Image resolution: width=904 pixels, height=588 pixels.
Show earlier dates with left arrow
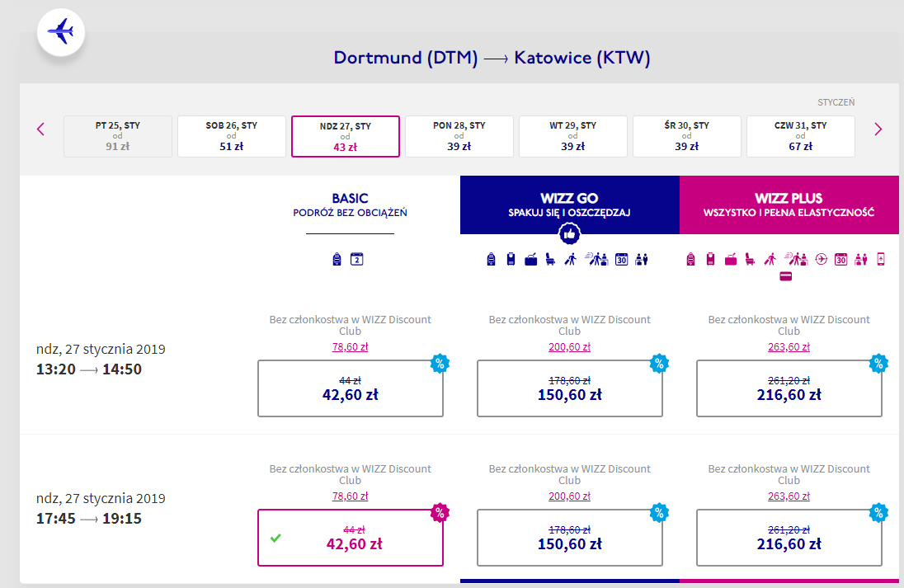coord(40,129)
